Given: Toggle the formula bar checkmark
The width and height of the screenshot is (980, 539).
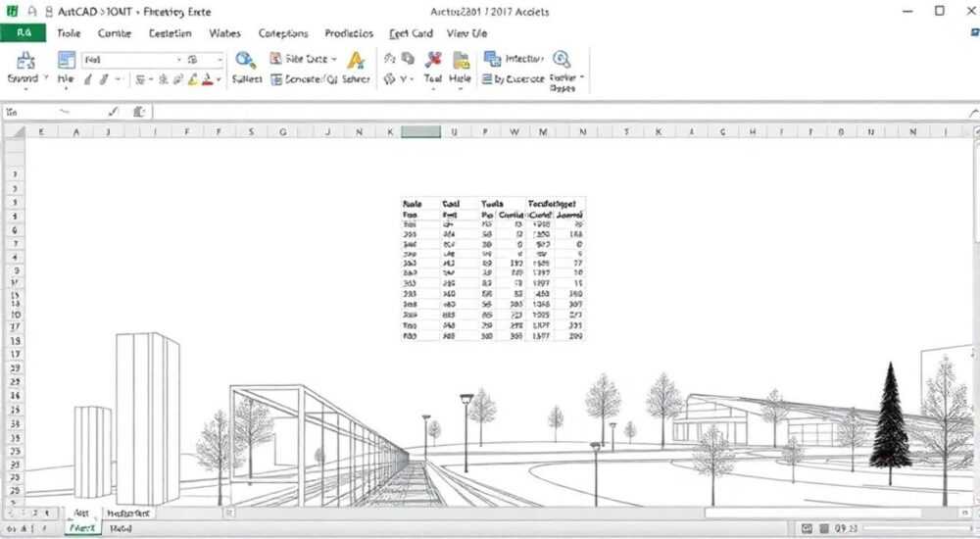Looking at the screenshot, I should point(113,112).
